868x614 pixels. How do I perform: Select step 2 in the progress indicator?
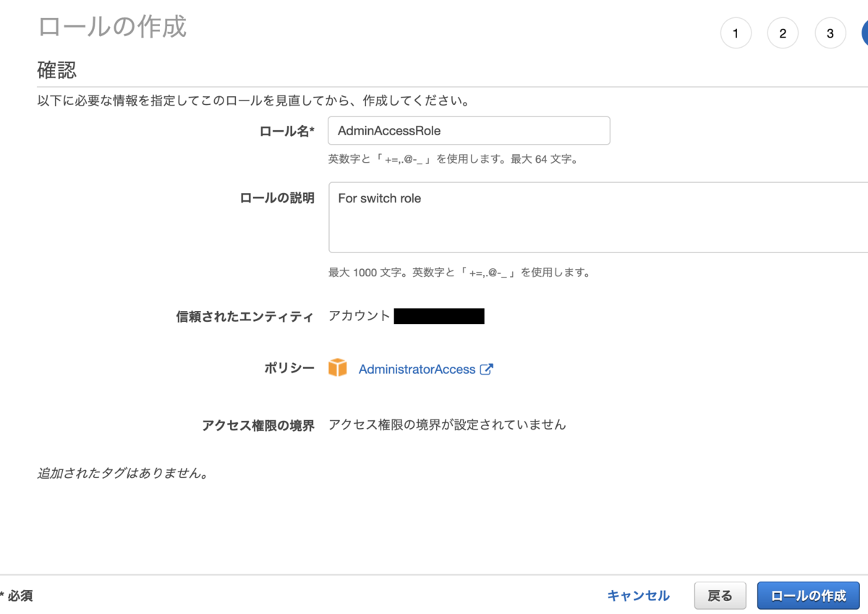pyautogui.click(x=783, y=33)
